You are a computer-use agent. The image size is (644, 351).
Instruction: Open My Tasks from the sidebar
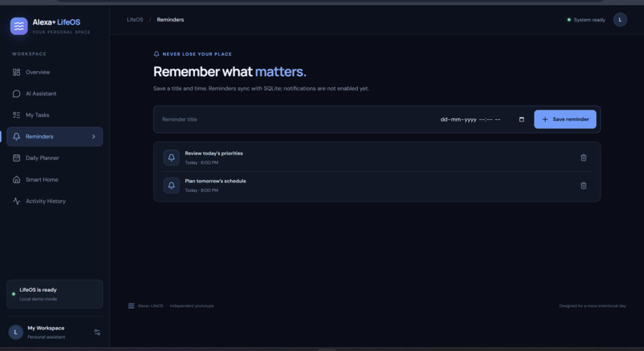[x=54, y=115]
